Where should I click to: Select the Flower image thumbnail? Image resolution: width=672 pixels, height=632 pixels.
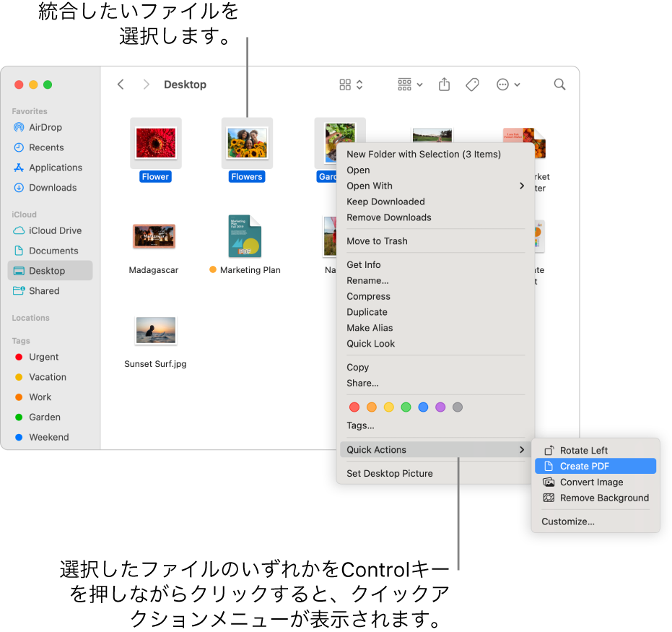pos(156,143)
